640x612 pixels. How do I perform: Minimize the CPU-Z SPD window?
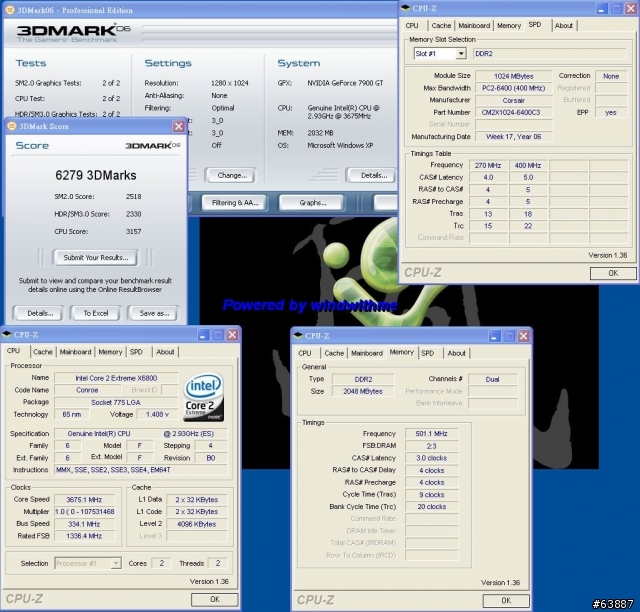pyautogui.click(x=601, y=9)
